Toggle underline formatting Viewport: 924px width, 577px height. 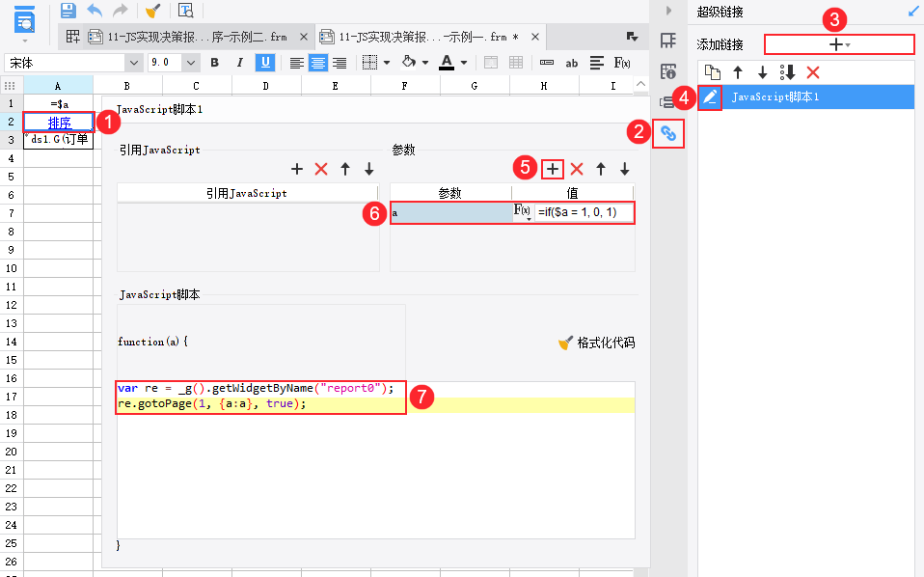click(x=265, y=63)
